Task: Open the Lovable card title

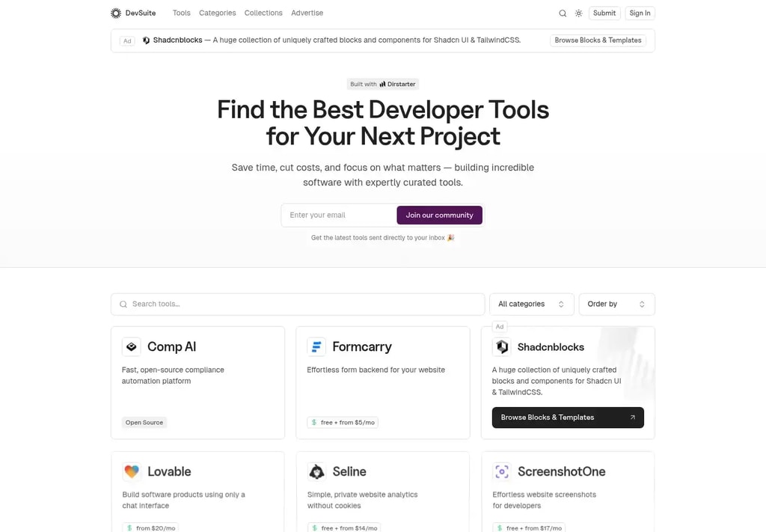Action: coord(169,471)
